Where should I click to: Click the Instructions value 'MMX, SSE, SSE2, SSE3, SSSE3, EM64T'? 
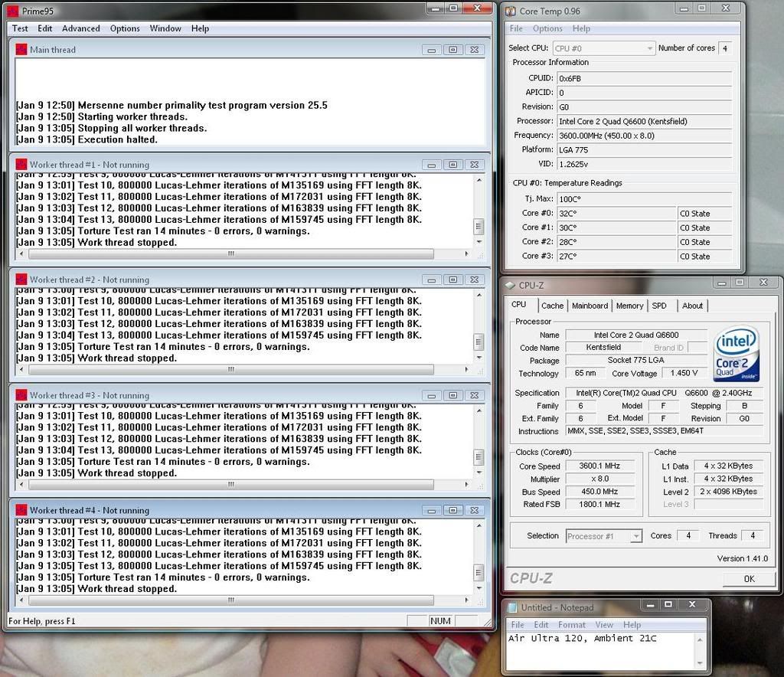coord(664,430)
